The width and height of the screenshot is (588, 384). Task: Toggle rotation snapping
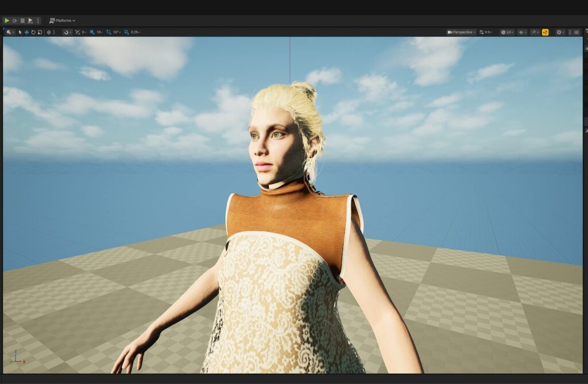[108, 32]
